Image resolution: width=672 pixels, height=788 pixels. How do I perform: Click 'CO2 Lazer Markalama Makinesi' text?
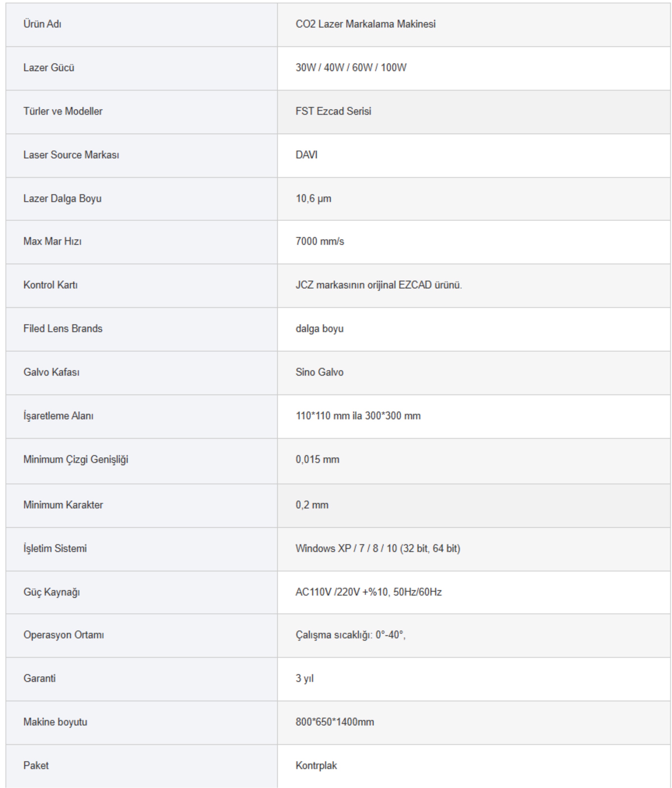(365, 24)
